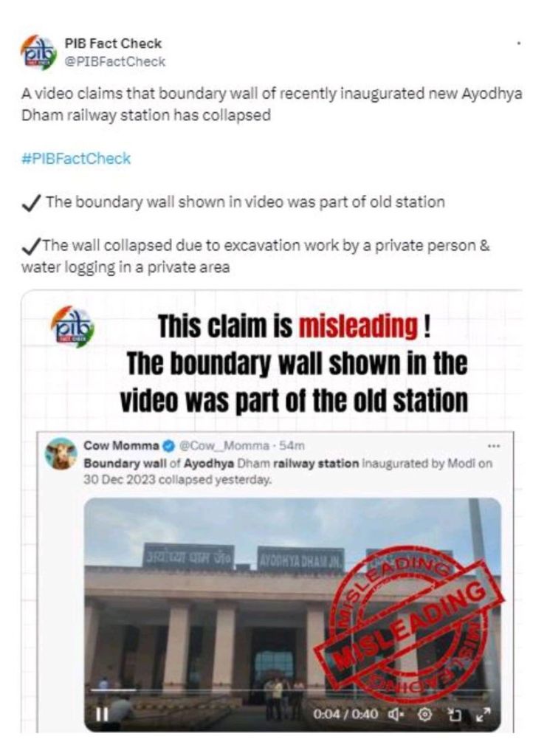Open the @PIBFactCheck handle link
547x756 pixels.
click(114, 62)
